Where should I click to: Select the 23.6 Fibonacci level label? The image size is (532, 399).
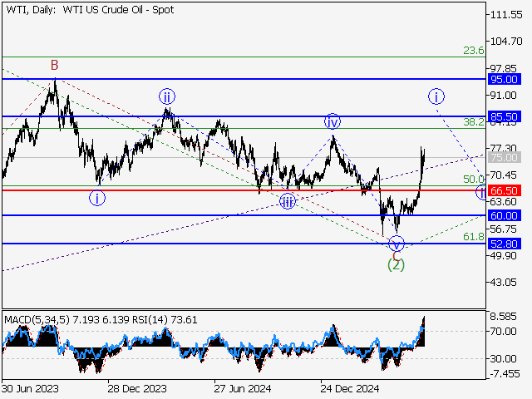click(473, 51)
